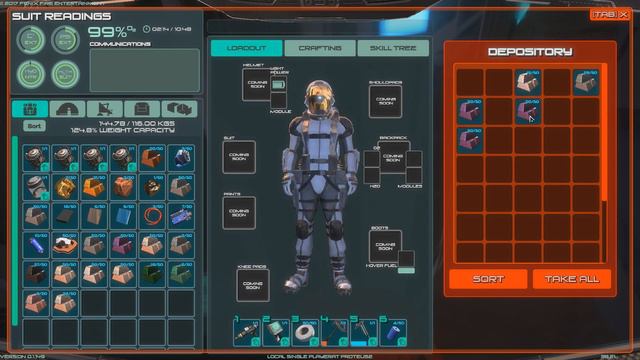Select the blue cylinder canister in inventory grid
640x360 pixels.
[36, 245]
